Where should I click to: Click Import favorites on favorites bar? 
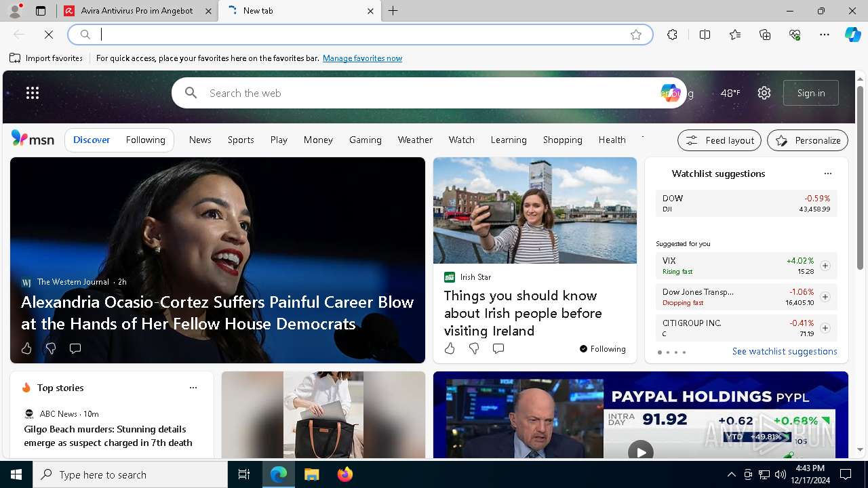pos(46,58)
